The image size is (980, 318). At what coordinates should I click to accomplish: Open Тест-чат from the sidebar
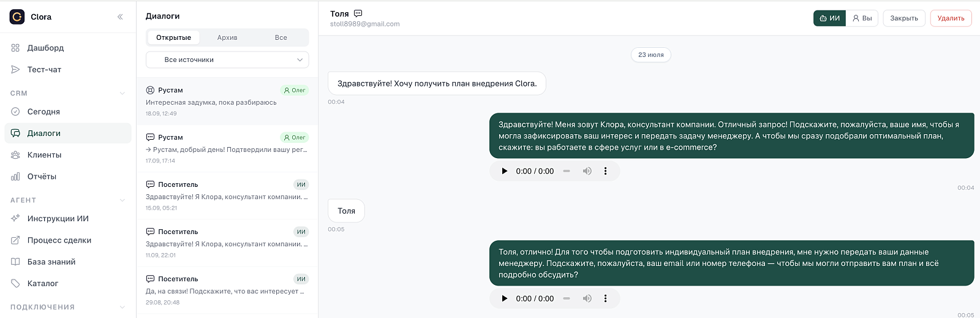click(x=68, y=69)
